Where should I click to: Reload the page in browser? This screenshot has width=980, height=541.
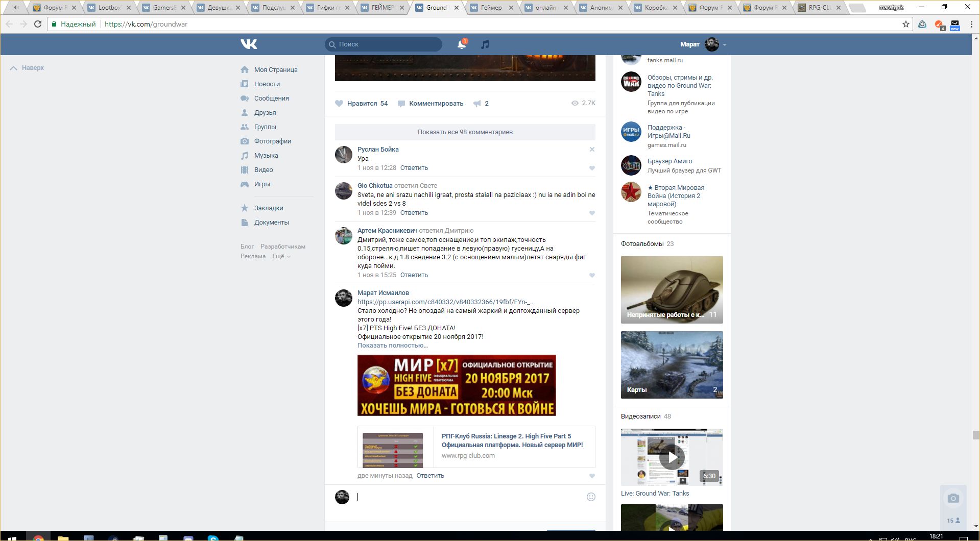point(38,24)
